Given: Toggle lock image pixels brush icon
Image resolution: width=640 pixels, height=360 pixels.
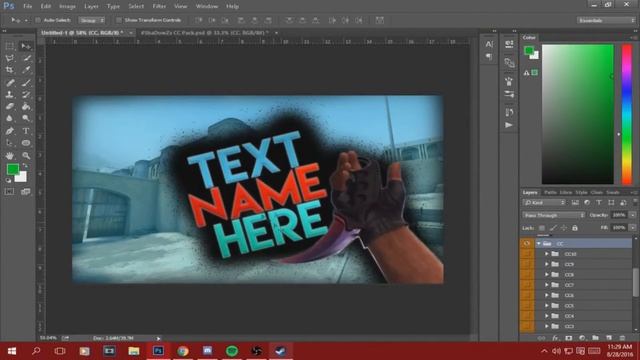Looking at the screenshot, I should pyautogui.click(x=553, y=228).
